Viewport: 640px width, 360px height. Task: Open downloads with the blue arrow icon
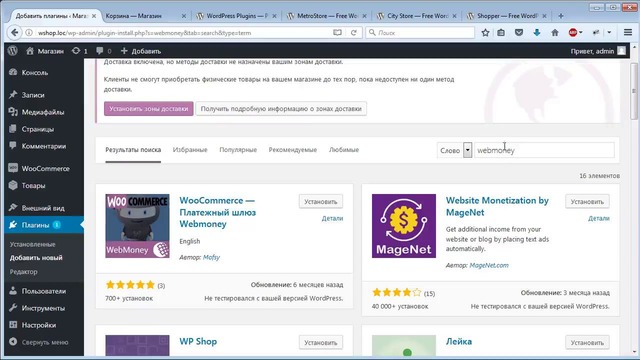tap(537, 33)
